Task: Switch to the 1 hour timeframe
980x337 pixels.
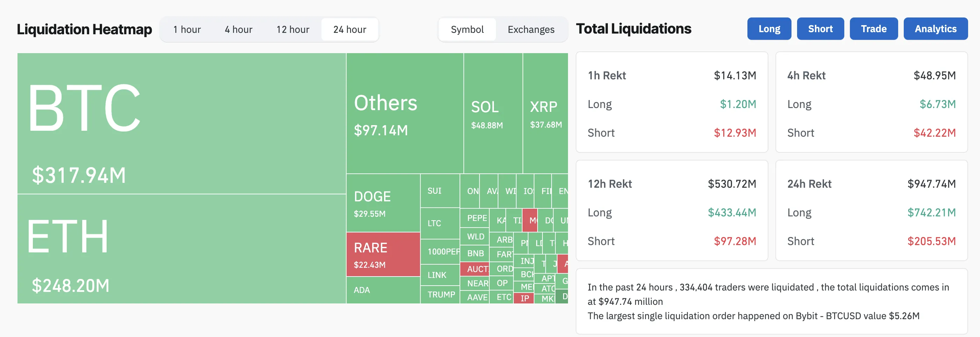Action: 187,29
